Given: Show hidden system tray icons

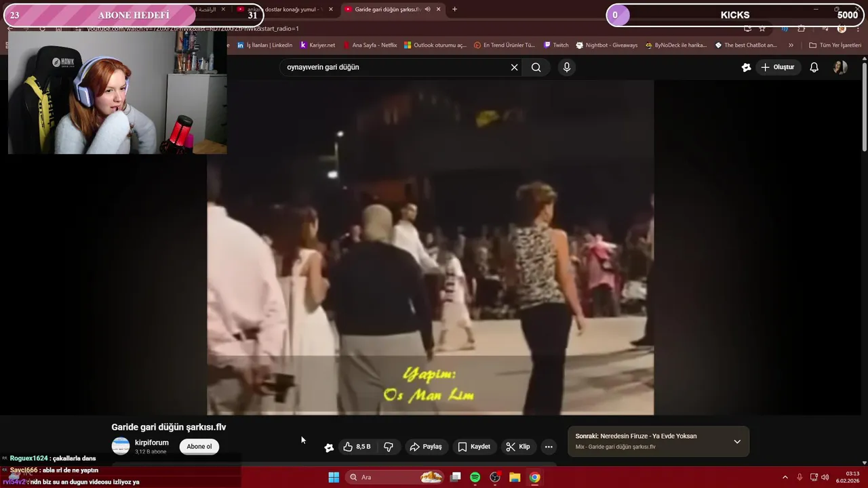Looking at the screenshot, I should pos(785,477).
